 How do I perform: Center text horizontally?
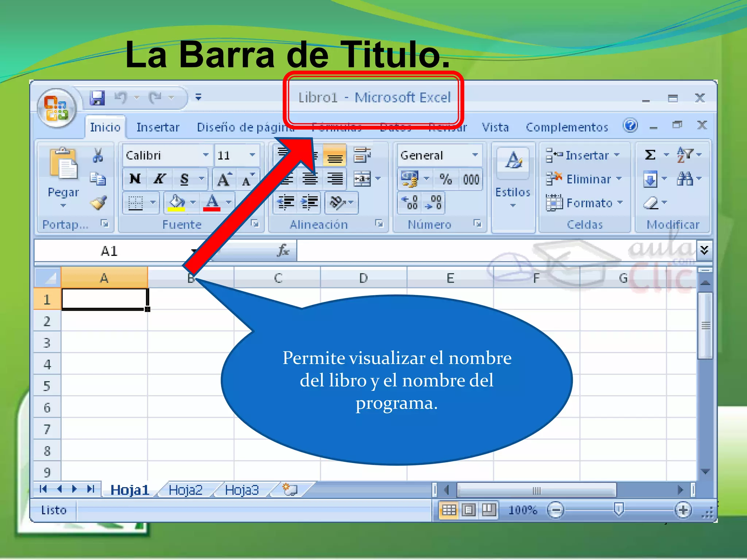[310, 179]
